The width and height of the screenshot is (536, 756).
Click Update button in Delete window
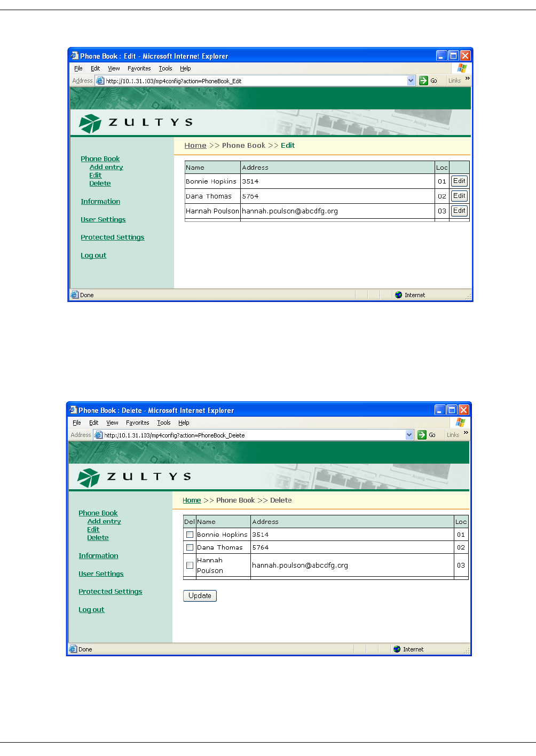(x=200, y=595)
